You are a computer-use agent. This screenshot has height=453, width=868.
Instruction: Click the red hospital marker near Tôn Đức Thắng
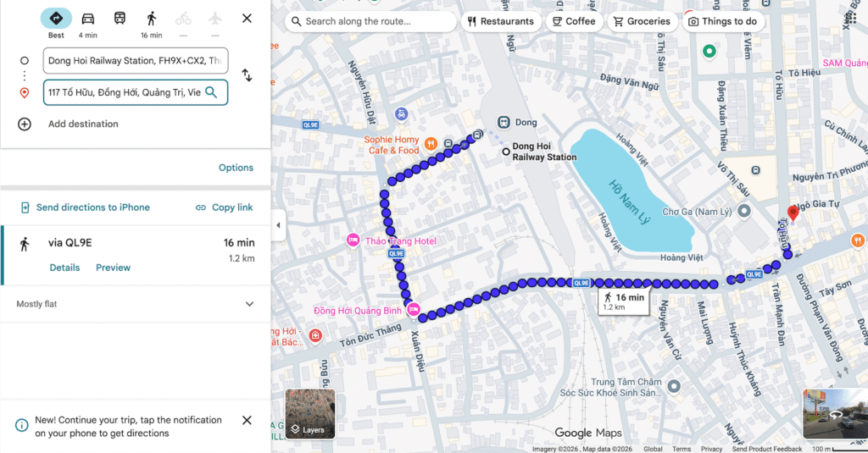[x=315, y=335]
